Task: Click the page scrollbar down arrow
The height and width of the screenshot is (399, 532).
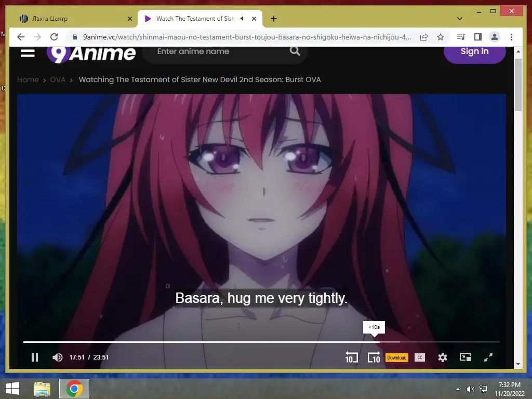Action: [518, 364]
